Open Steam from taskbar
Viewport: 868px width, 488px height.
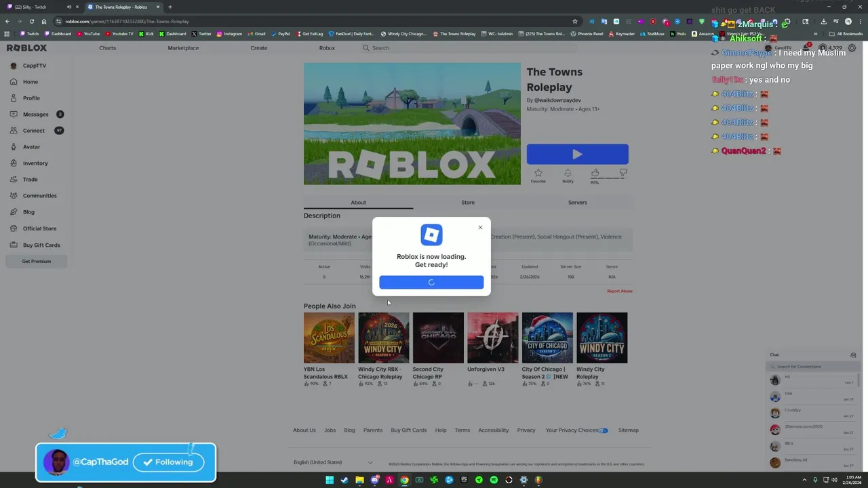[x=344, y=480]
